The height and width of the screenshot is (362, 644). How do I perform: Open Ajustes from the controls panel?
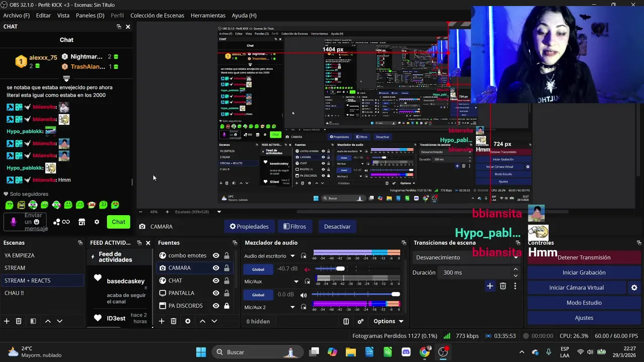tap(584, 318)
